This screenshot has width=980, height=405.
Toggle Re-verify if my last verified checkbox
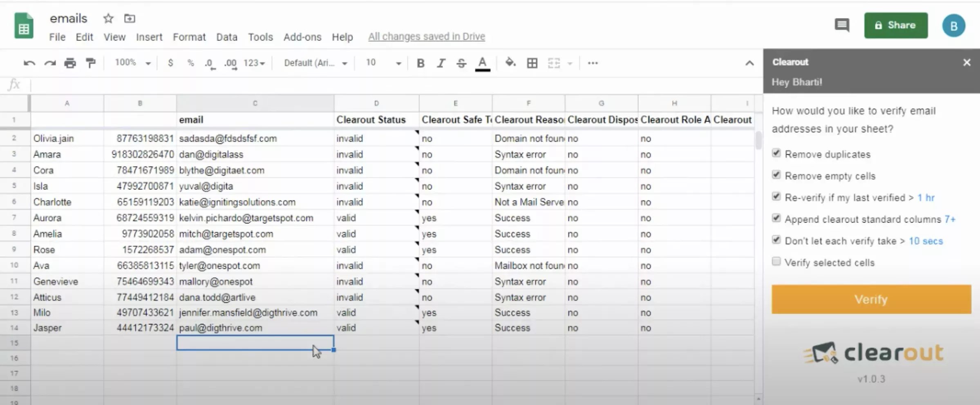[x=776, y=196]
